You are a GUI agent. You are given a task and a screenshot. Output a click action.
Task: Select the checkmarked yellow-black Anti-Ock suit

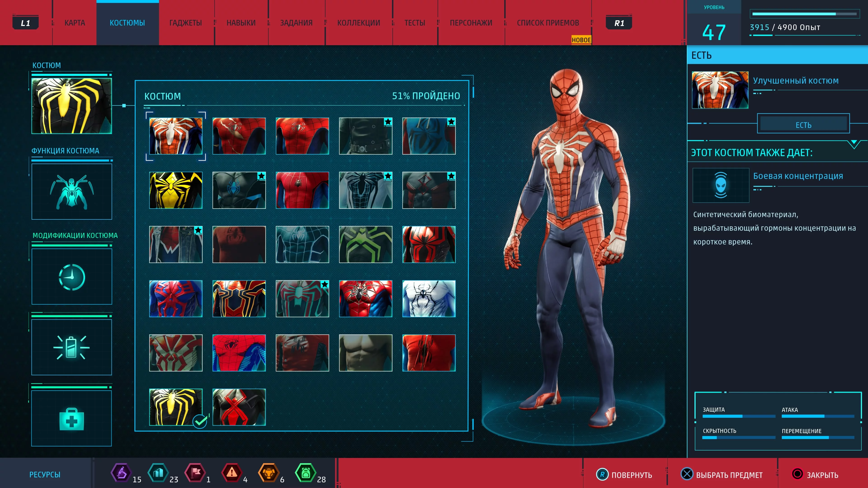[x=176, y=407]
